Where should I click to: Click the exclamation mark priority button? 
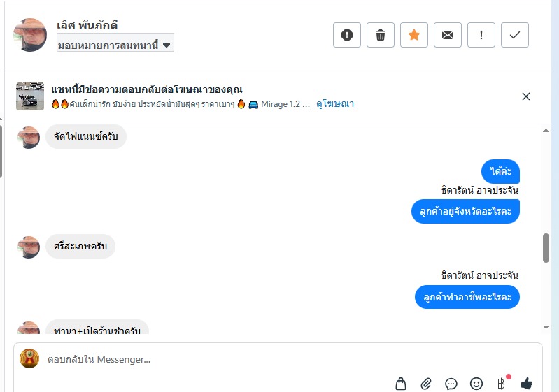pos(481,35)
